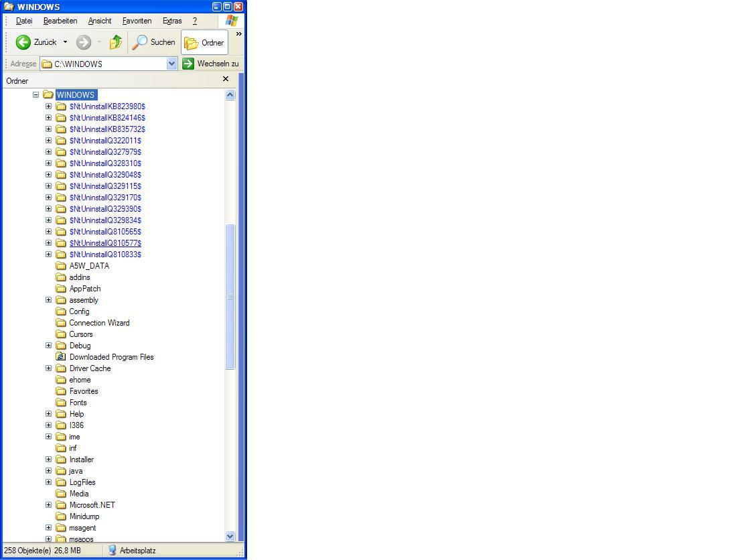The height and width of the screenshot is (560, 742).
Task: Click the Media folder icon
Action: click(60, 493)
